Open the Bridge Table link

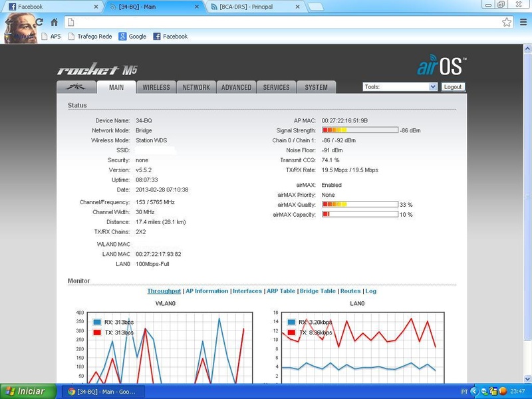point(318,291)
